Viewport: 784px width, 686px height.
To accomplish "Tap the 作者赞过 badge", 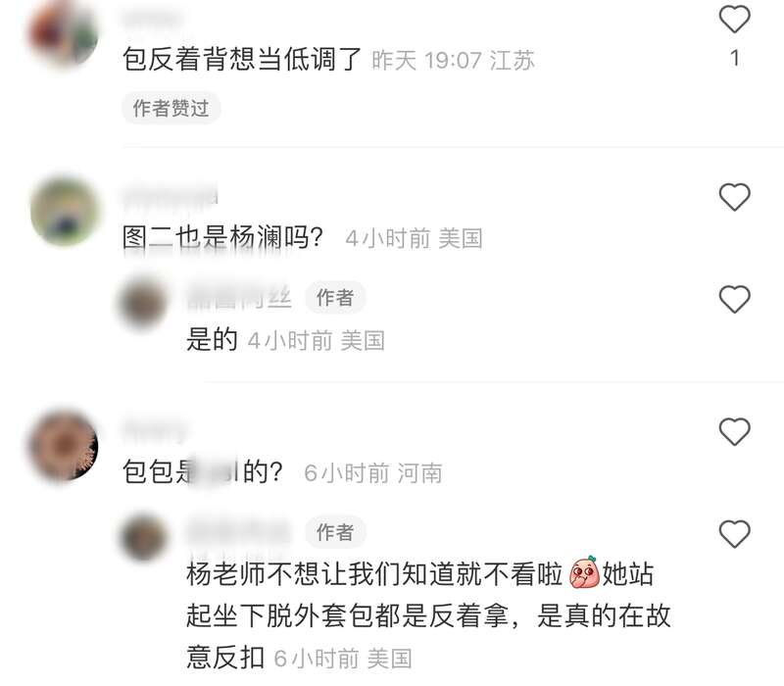I will pyautogui.click(x=171, y=108).
